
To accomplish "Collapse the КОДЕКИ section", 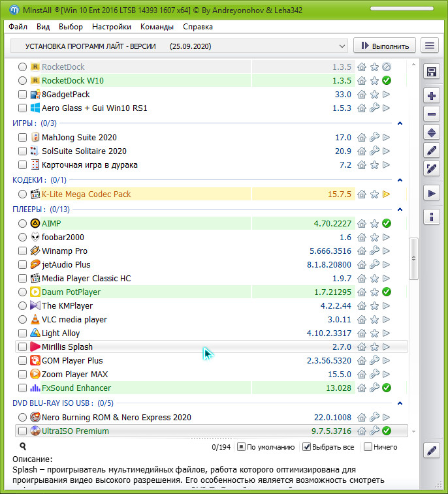I will pyautogui.click(x=400, y=180).
